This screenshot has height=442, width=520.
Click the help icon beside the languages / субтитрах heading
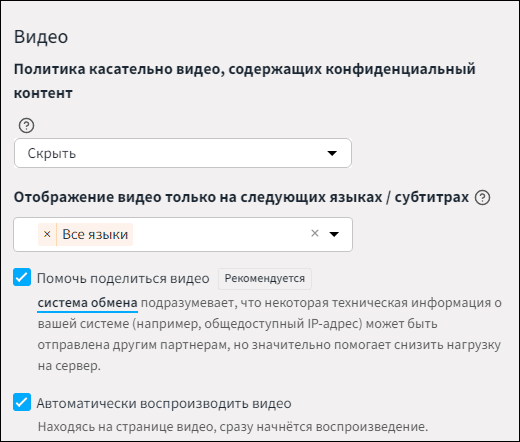click(x=482, y=198)
